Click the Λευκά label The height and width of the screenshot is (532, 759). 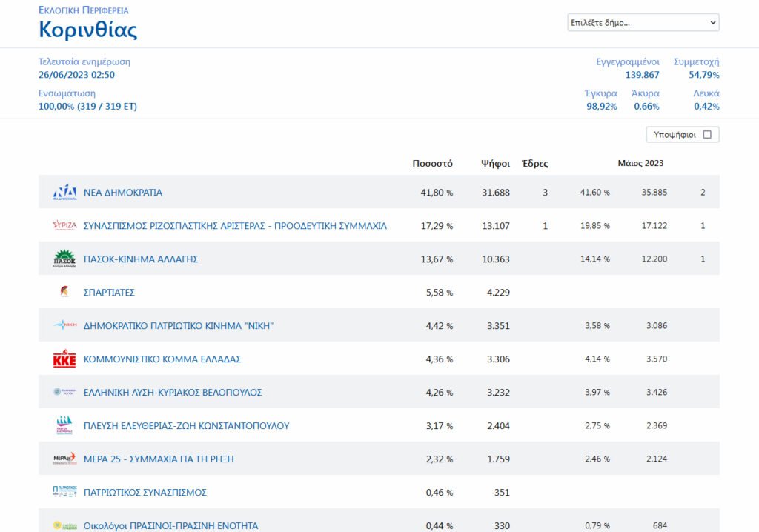tap(706, 93)
